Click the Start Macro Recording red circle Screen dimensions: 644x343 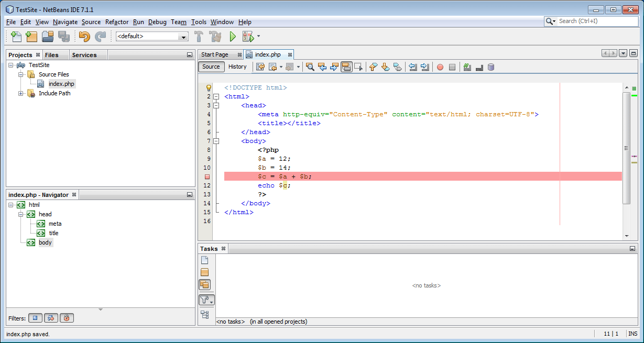click(x=440, y=67)
